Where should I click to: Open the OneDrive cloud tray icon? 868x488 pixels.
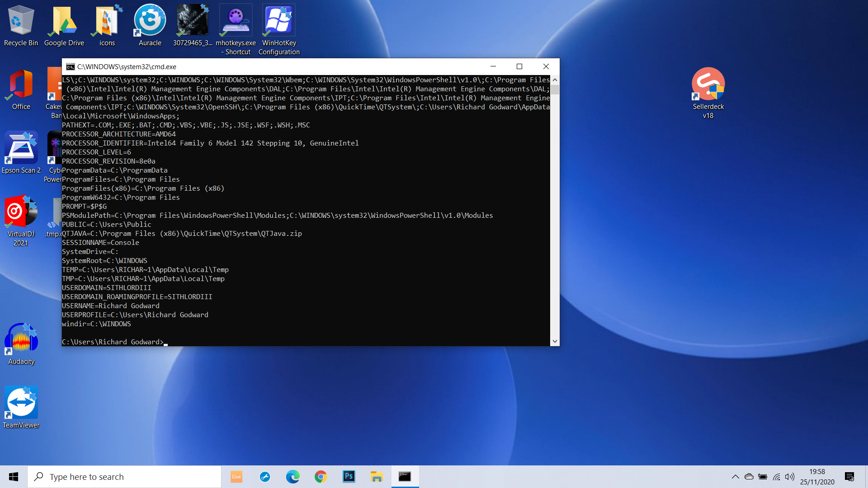pos(749,477)
